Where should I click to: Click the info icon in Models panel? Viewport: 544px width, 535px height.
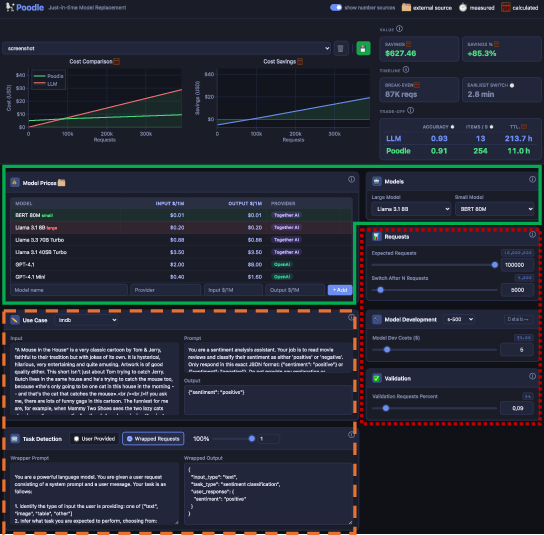[532, 179]
